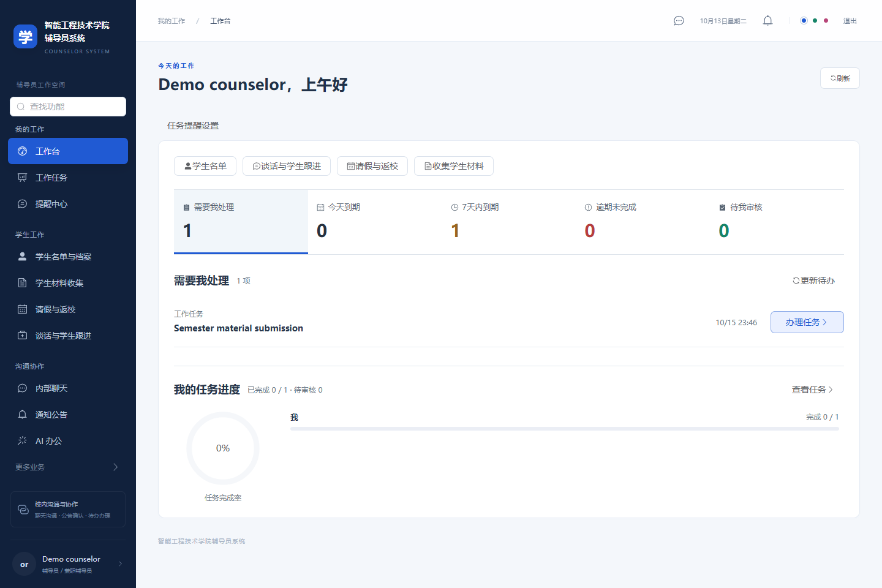Click the blue 学 logo icon

25,37
